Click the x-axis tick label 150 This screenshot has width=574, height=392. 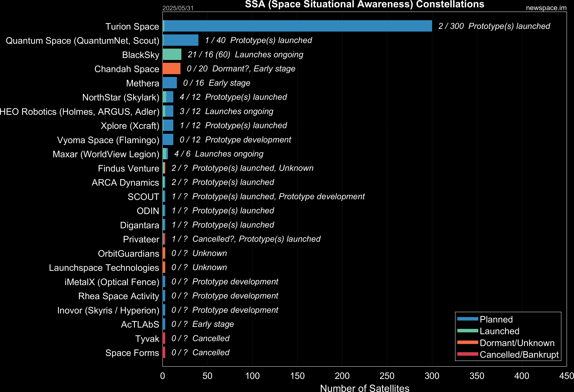coord(297,376)
